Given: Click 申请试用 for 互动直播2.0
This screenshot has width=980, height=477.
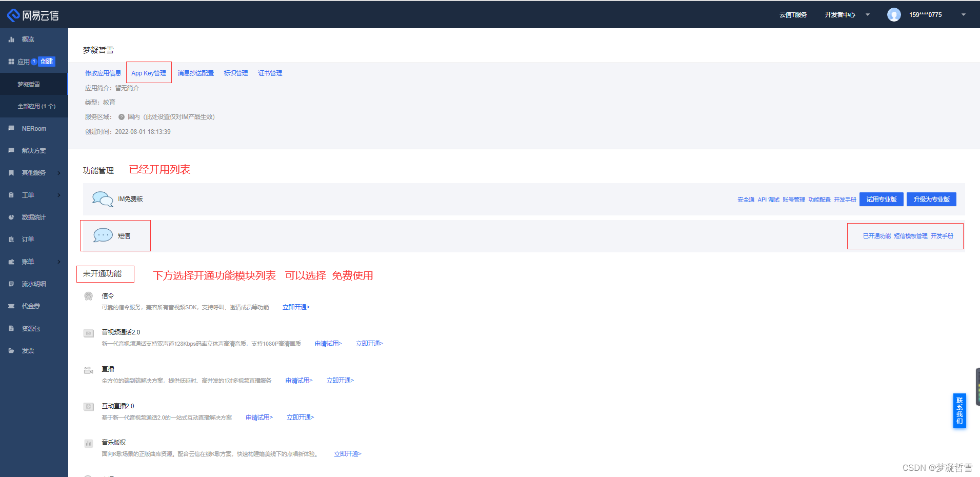Looking at the screenshot, I should (x=259, y=418).
